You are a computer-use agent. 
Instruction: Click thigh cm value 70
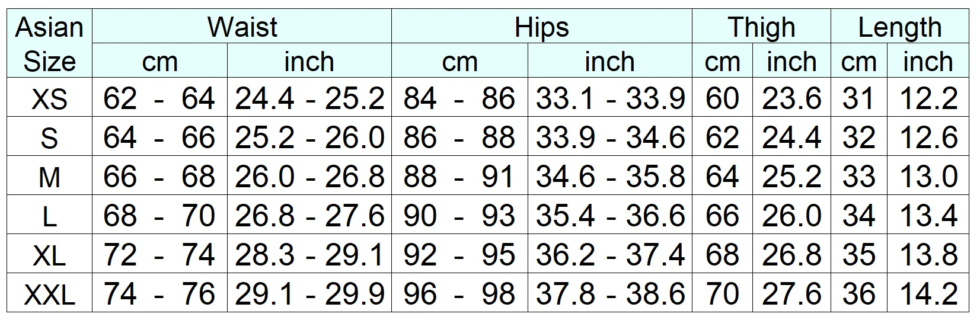(x=722, y=293)
